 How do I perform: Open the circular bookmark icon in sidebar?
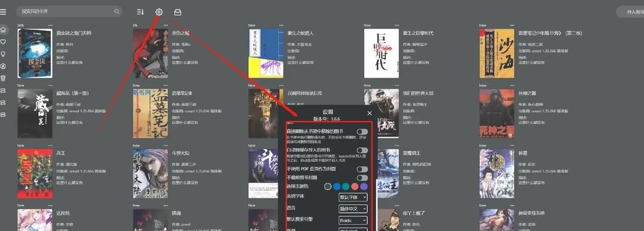click(x=4, y=65)
